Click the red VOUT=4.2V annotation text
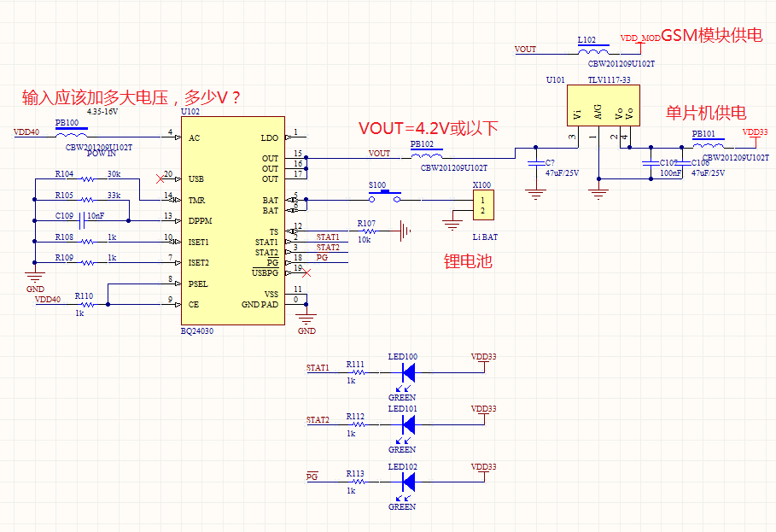 428,129
